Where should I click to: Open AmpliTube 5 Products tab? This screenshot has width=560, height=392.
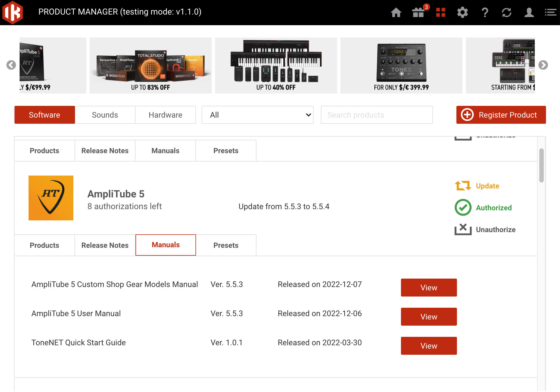45,245
